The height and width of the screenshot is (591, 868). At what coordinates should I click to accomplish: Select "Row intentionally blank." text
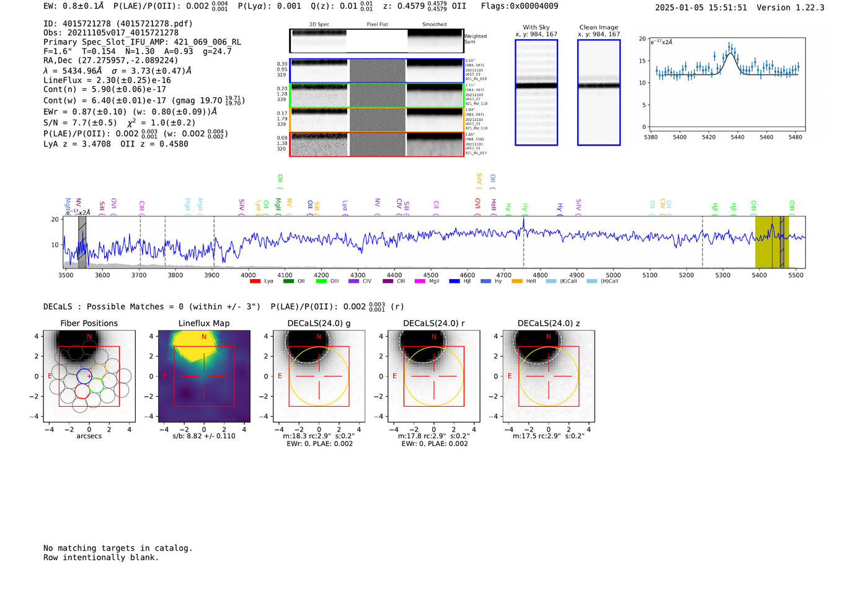(101, 558)
